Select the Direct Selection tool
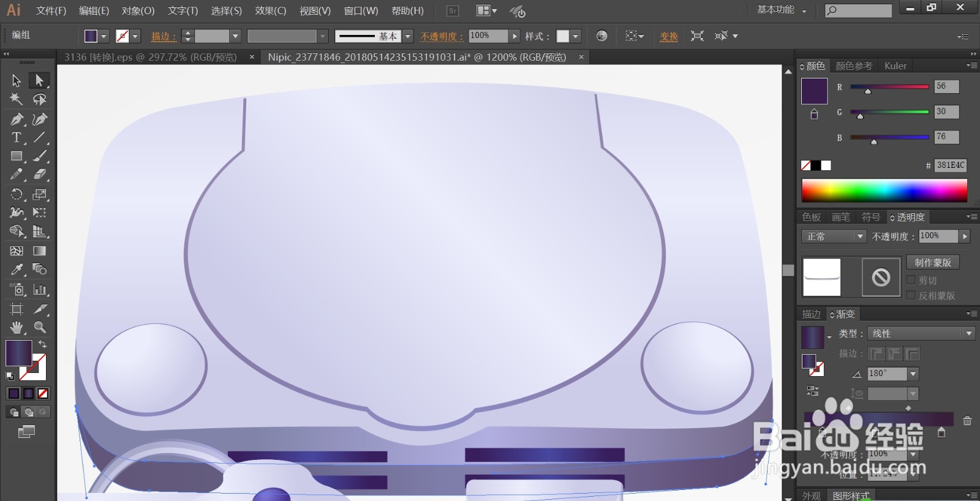Screen dimensions: 980x501 [40, 80]
